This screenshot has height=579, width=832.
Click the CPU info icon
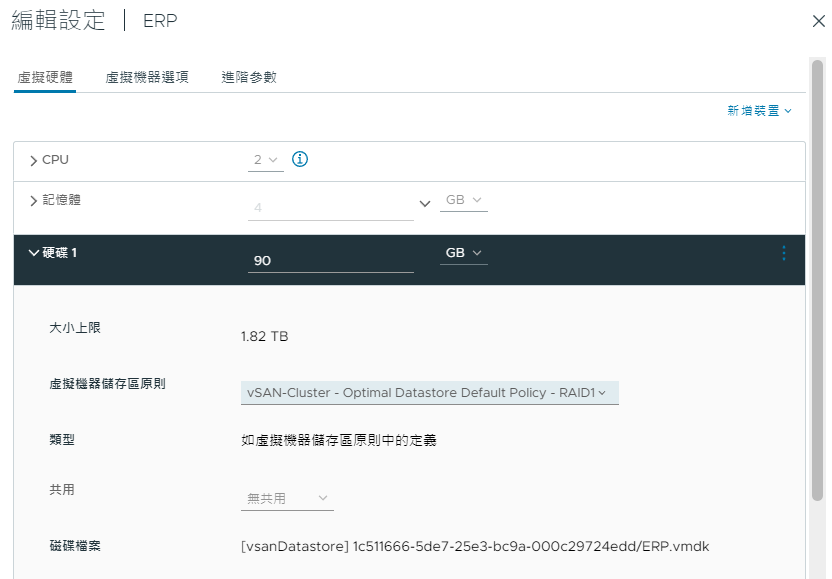[x=300, y=159]
